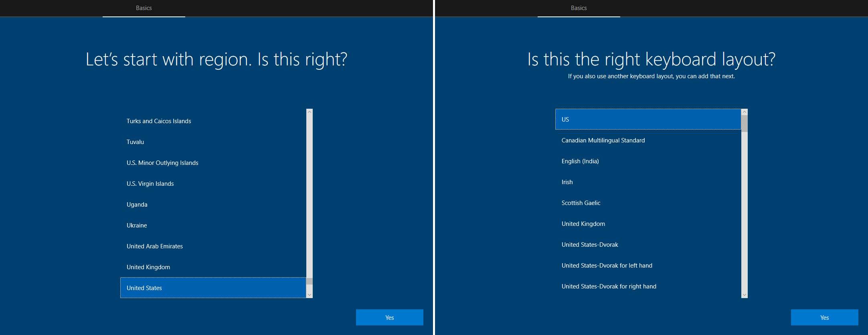Image resolution: width=868 pixels, height=335 pixels.
Task: Confirm keyboard layout with Yes button
Action: [x=825, y=317]
